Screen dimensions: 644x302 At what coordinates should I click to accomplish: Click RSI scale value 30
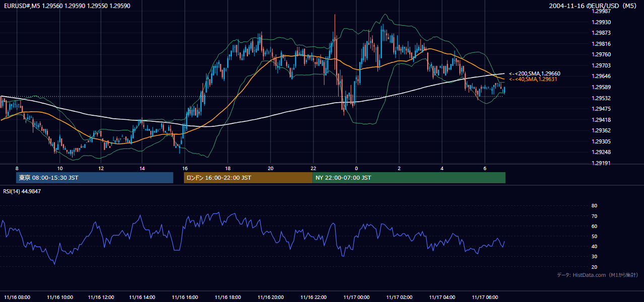594,257
